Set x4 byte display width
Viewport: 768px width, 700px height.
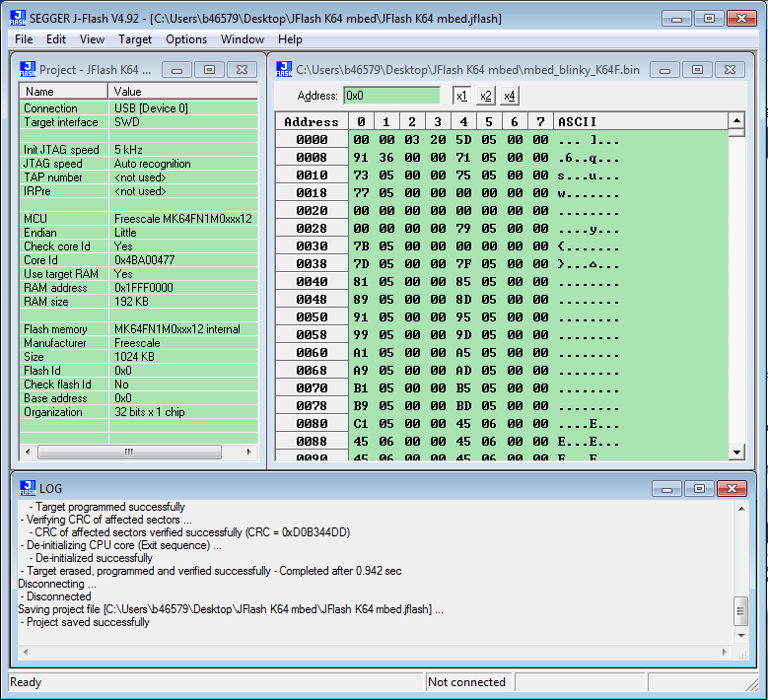click(510, 96)
